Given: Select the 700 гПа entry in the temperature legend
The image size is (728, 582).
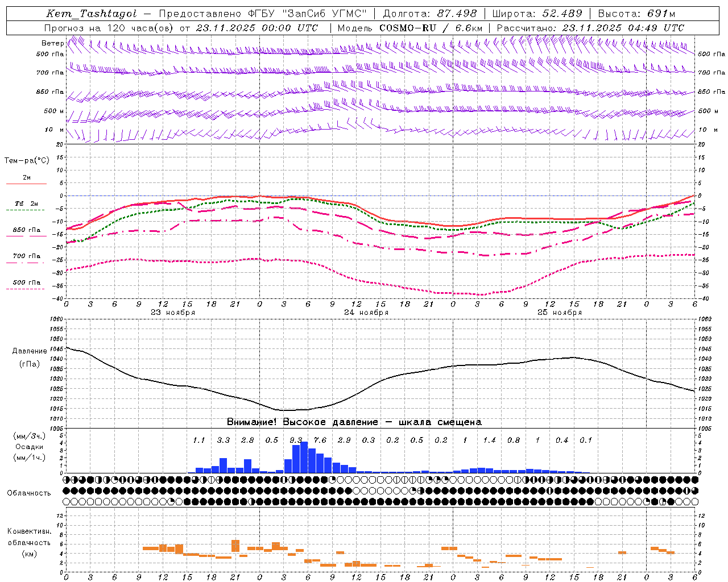Looking at the screenshot, I should point(27,256).
